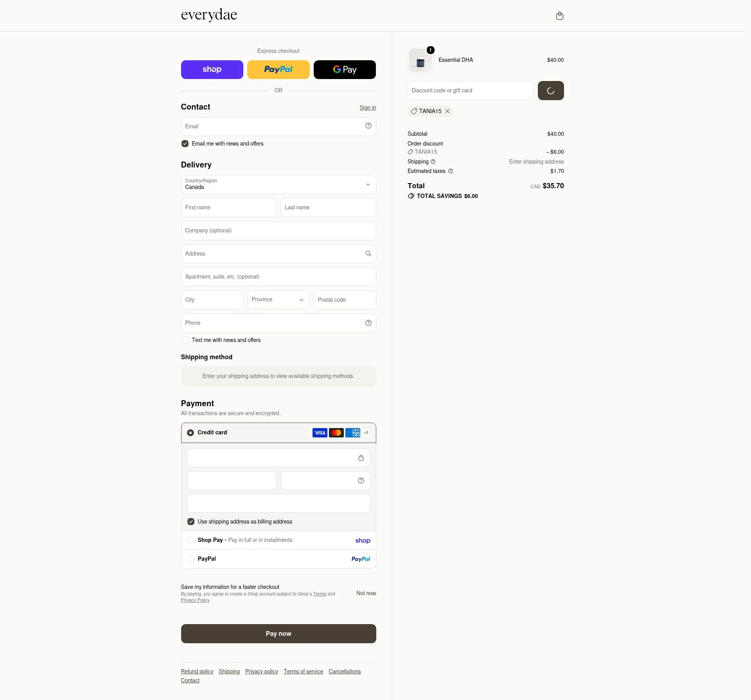Click the card number lock icon

tap(361, 458)
